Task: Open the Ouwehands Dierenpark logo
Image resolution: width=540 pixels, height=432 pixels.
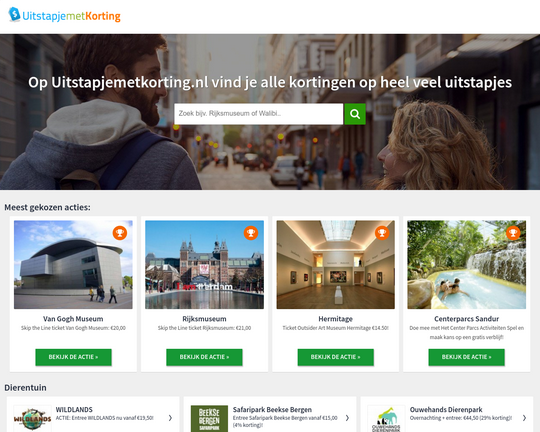Action: point(386,418)
